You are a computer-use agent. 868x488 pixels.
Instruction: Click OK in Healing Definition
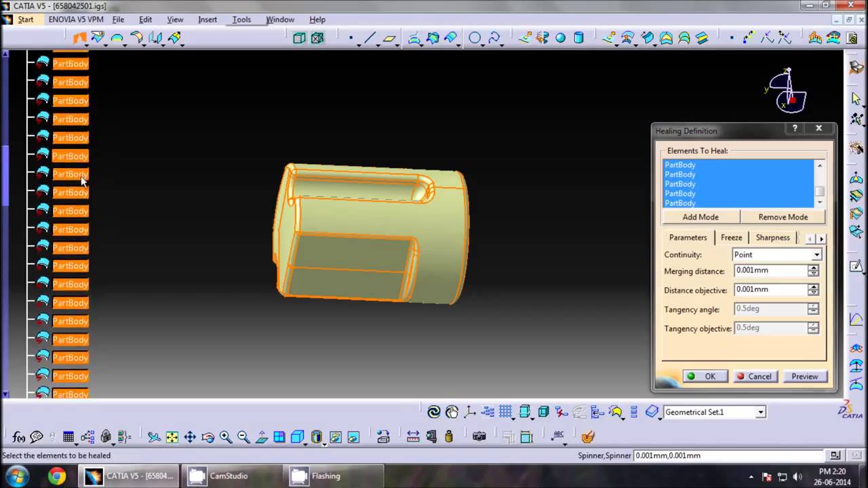[x=705, y=376]
